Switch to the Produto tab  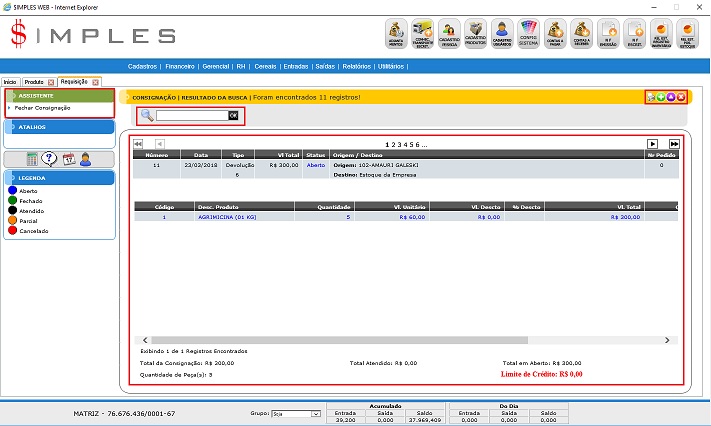[33, 81]
